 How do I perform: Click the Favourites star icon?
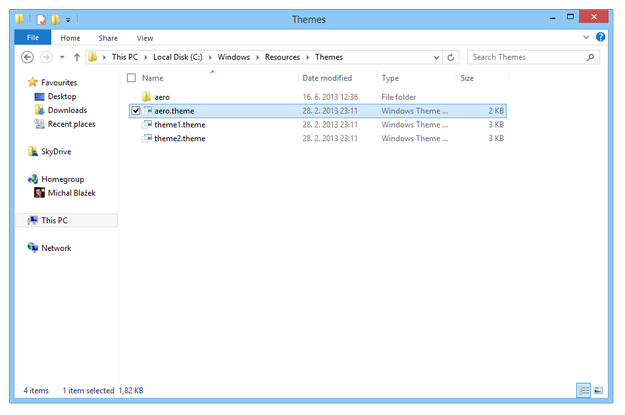pyautogui.click(x=33, y=82)
